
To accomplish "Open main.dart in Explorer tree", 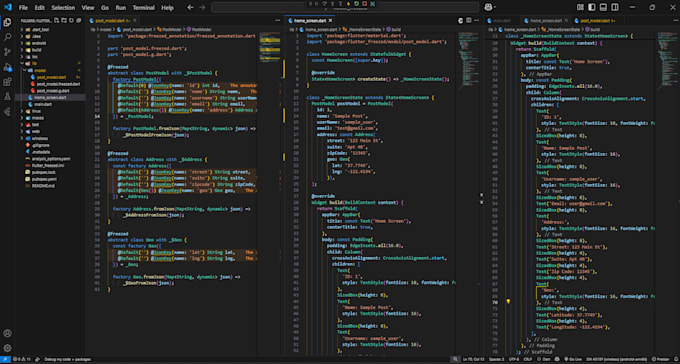I will 43,104.
